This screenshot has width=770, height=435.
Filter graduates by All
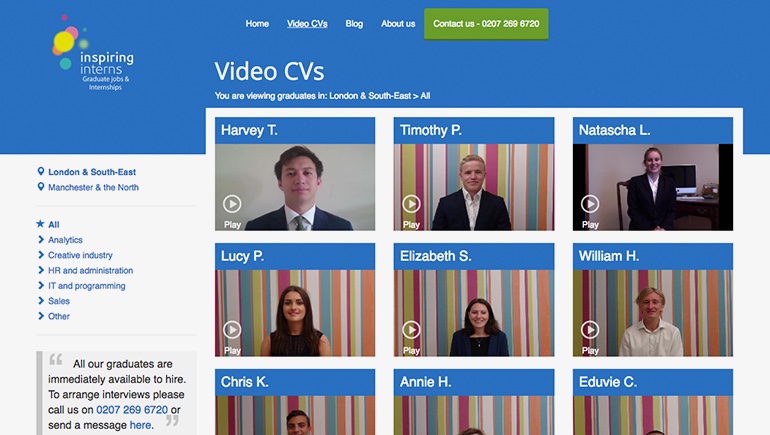54,224
